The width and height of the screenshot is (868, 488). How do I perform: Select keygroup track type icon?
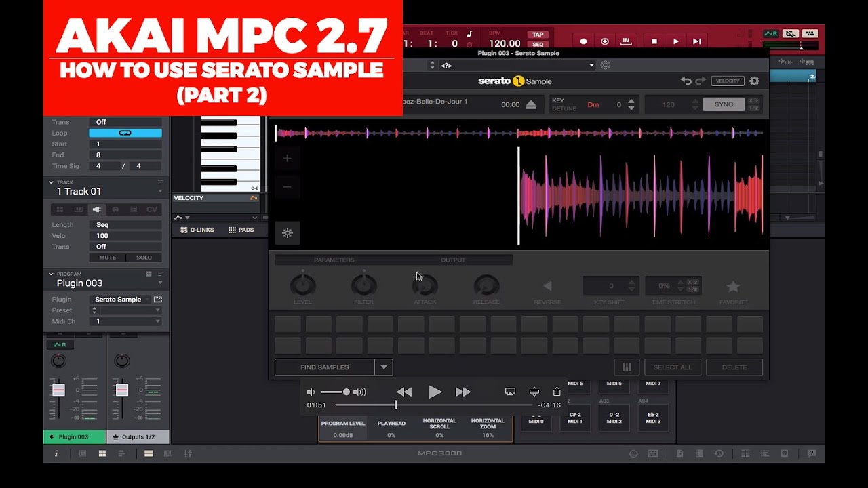coord(78,210)
